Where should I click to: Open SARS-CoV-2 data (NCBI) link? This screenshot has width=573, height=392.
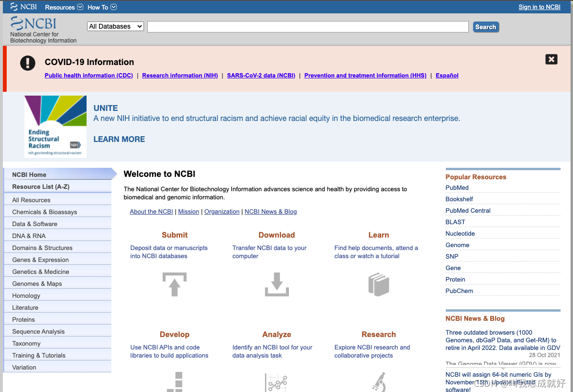point(261,75)
